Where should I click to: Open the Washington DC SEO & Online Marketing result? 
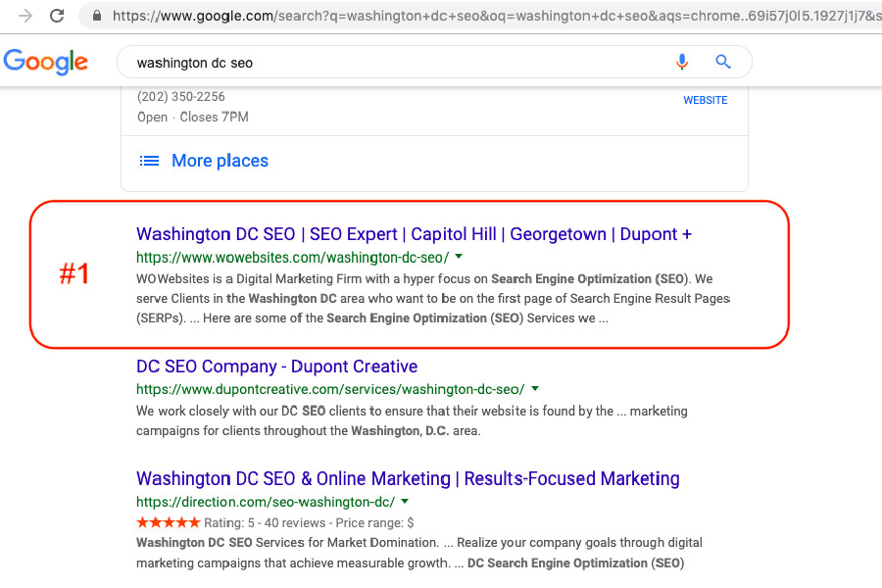tap(408, 479)
